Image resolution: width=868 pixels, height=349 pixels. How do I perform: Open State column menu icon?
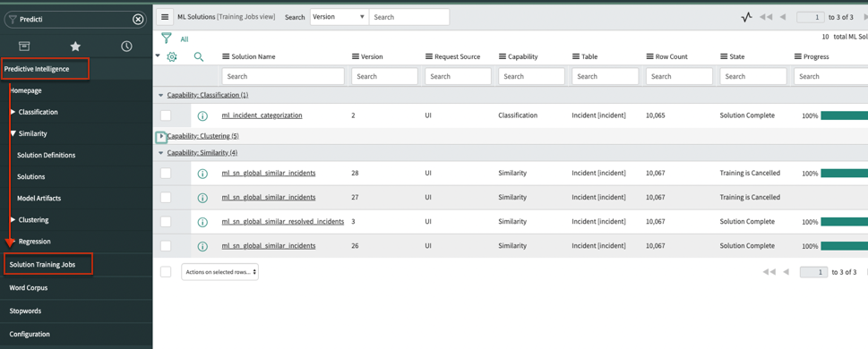click(x=724, y=56)
